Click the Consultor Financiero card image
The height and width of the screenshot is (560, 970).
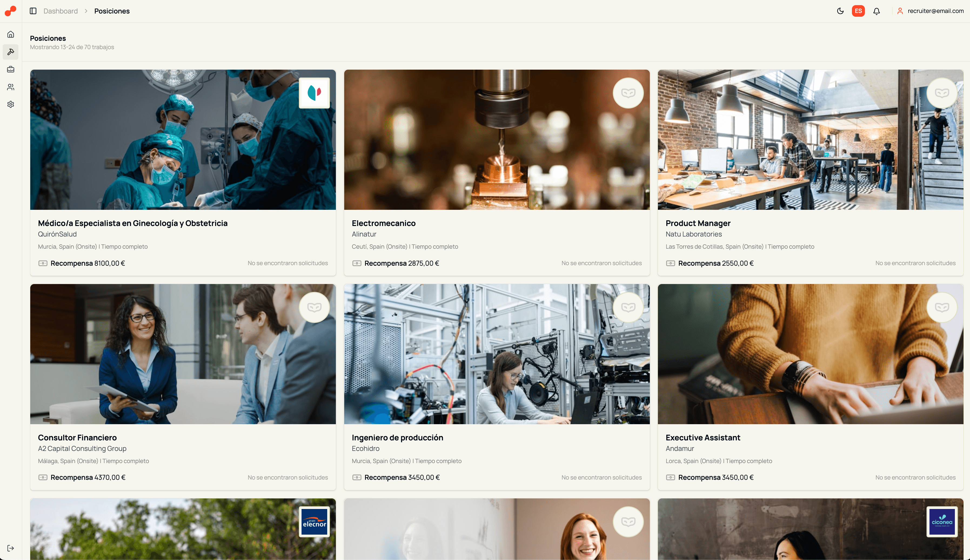pyautogui.click(x=183, y=354)
